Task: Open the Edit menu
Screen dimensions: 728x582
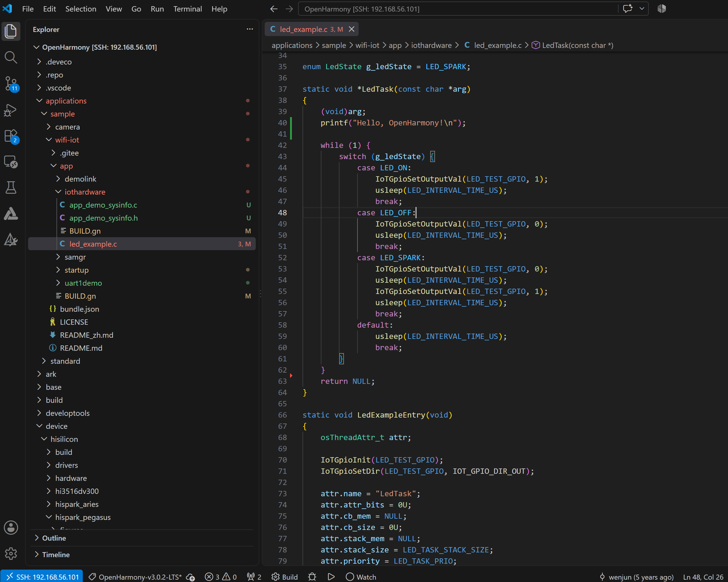Action: pos(49,9)
